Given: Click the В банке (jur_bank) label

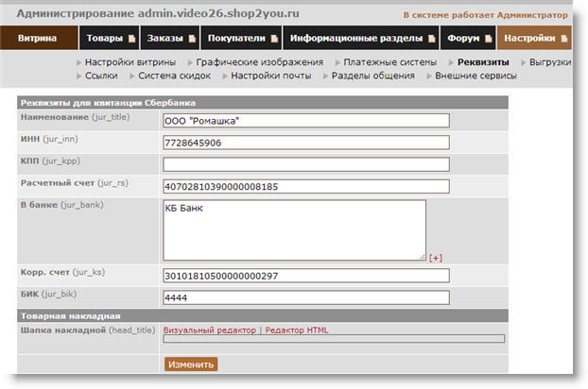Looking at the screenshot, I should click(61, 205).
